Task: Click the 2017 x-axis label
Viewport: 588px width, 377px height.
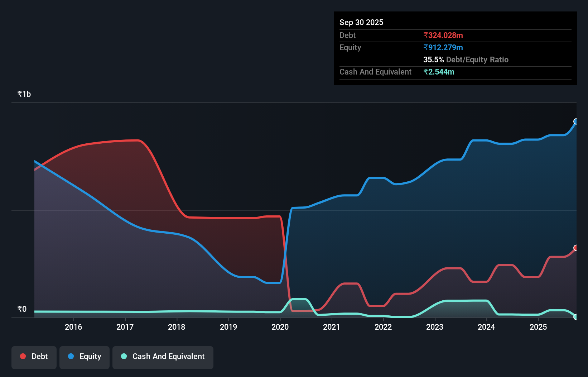Action: coord(125,327)
